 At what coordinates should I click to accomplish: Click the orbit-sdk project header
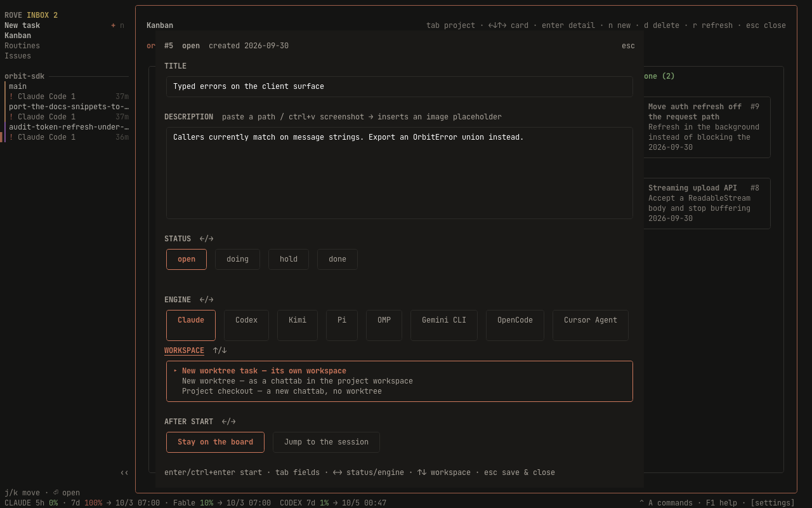click(x=25, y=76)
